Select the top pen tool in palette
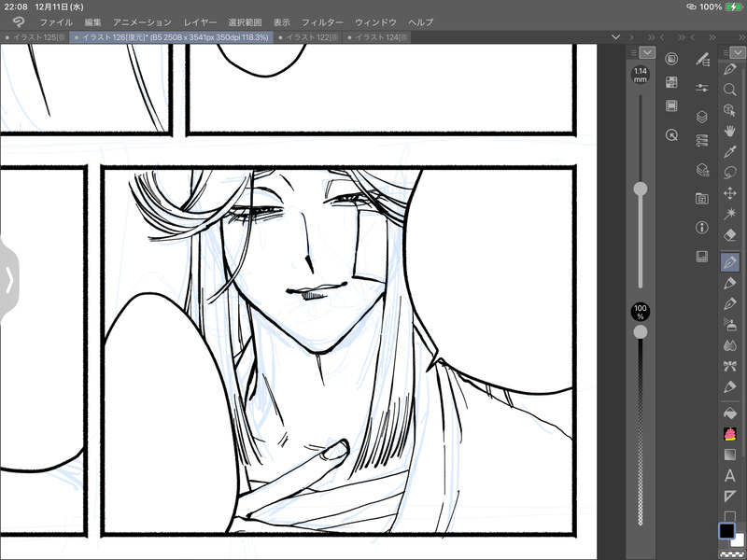 pos(730,69)
